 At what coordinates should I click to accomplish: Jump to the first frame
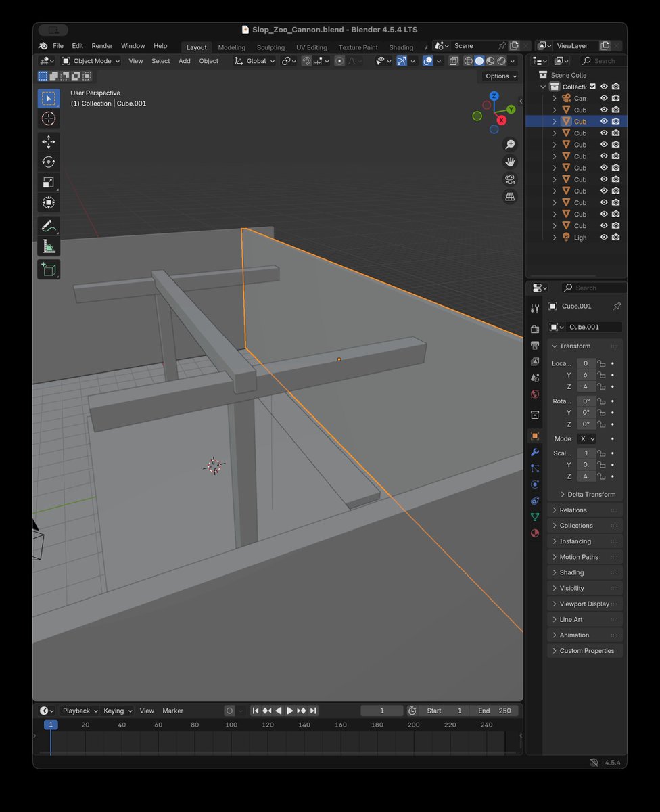coord(255,710)
